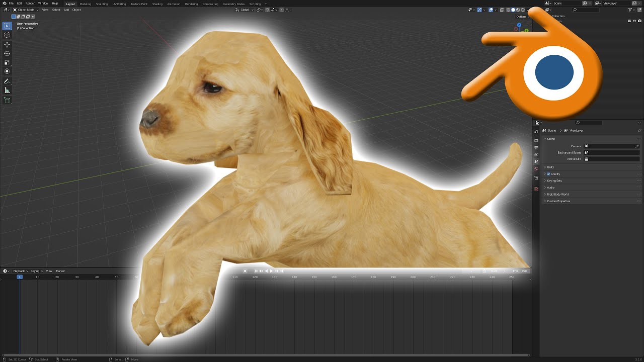Open the outliner filter funnel

[x=631, y=10]
